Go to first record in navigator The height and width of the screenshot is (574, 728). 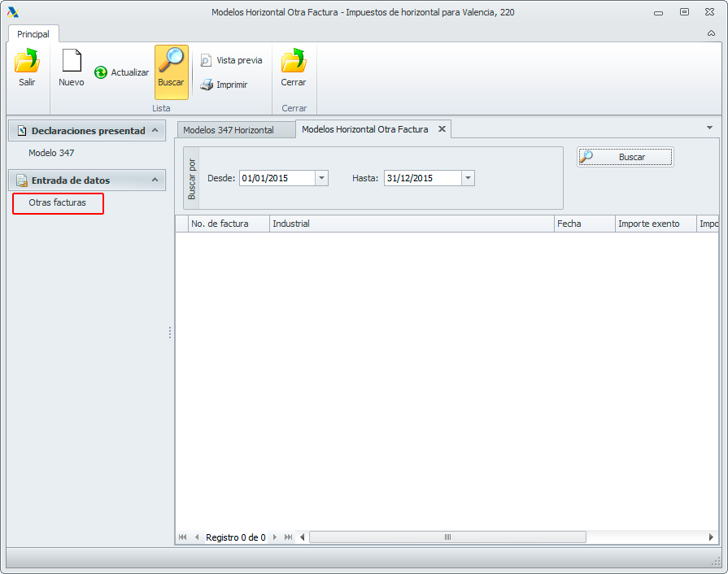pos(182,537)
